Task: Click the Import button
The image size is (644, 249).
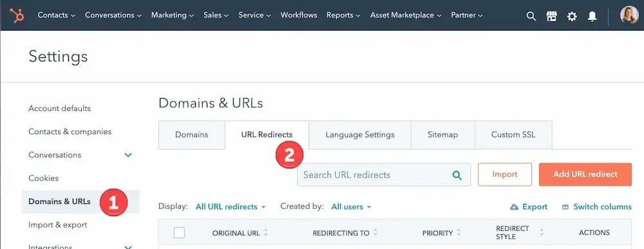Action: tap(505, 175)
